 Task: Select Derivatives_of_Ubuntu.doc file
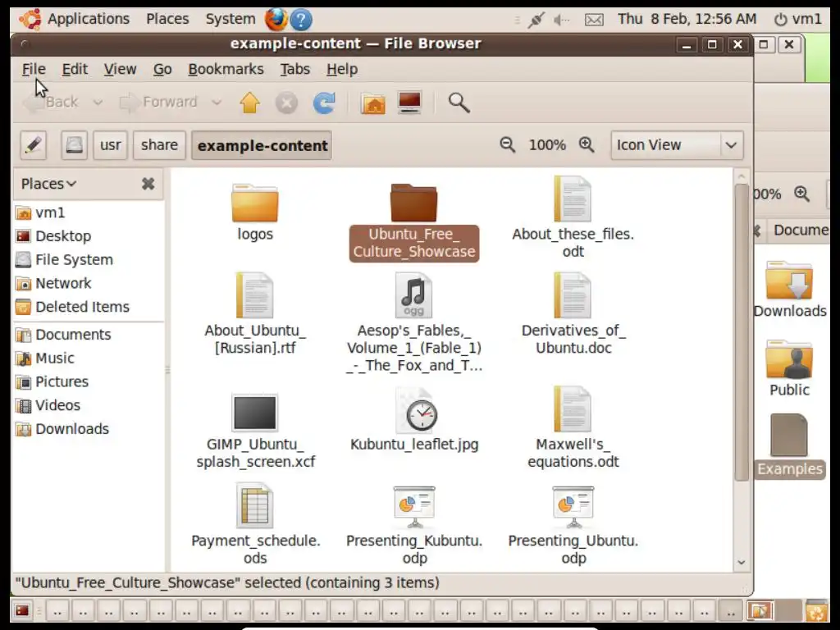click(x=573, y=313)
